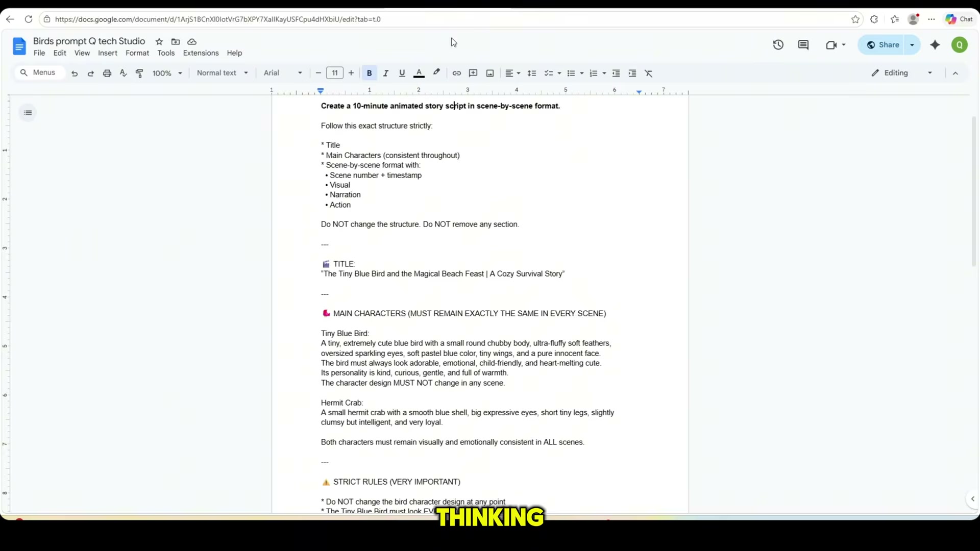Show all comments panel

click(x=803, y=45)
